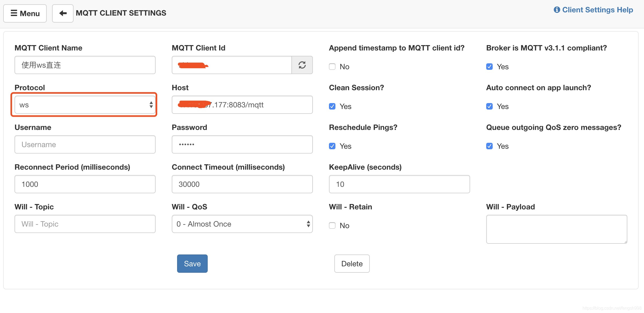This screenshot has width=644, height=313.
Task: Click into the Password field
Action: pos(242,144)
